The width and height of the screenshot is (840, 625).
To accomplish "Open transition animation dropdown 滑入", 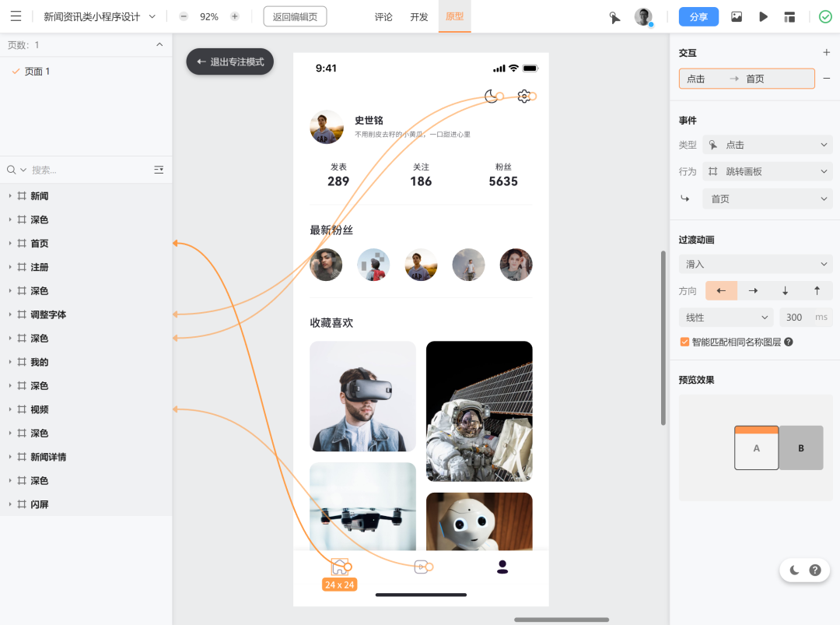I will tap(755, 265).
